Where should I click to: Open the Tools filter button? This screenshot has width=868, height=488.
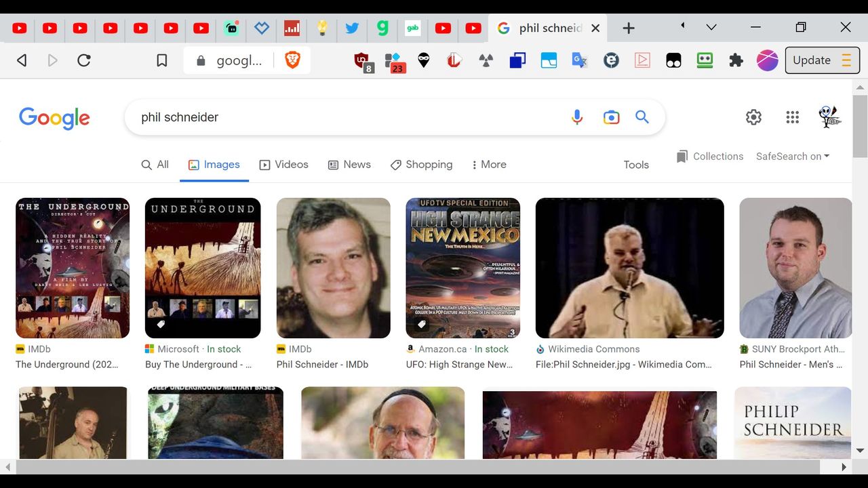(x=636, y=165)
